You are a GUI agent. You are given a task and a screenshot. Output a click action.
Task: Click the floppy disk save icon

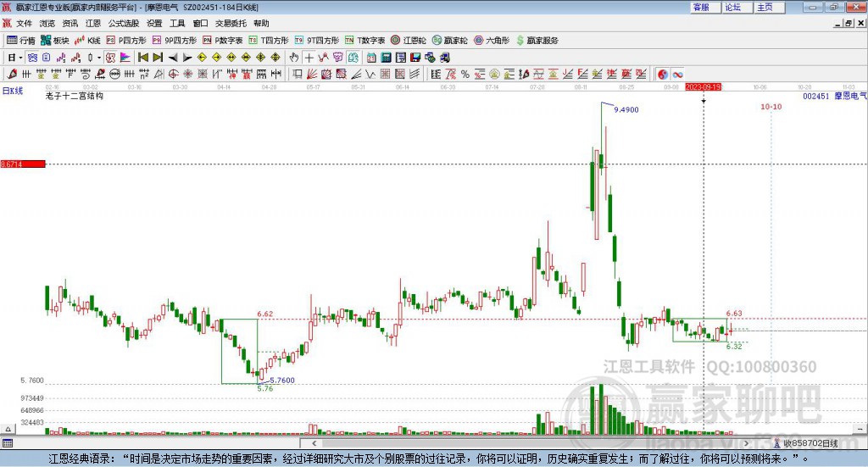point(415,58)
